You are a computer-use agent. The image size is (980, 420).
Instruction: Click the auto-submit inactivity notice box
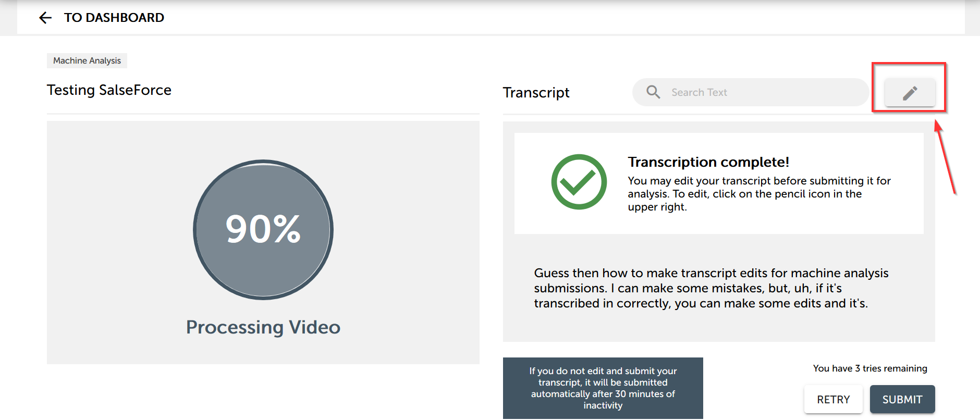click(x=603, y=388)
